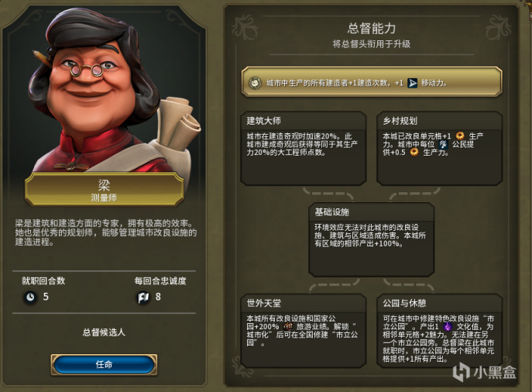Pick the 世外天堂 promotion card
This screenshot has width=532, height=392.
coord(304,331)
